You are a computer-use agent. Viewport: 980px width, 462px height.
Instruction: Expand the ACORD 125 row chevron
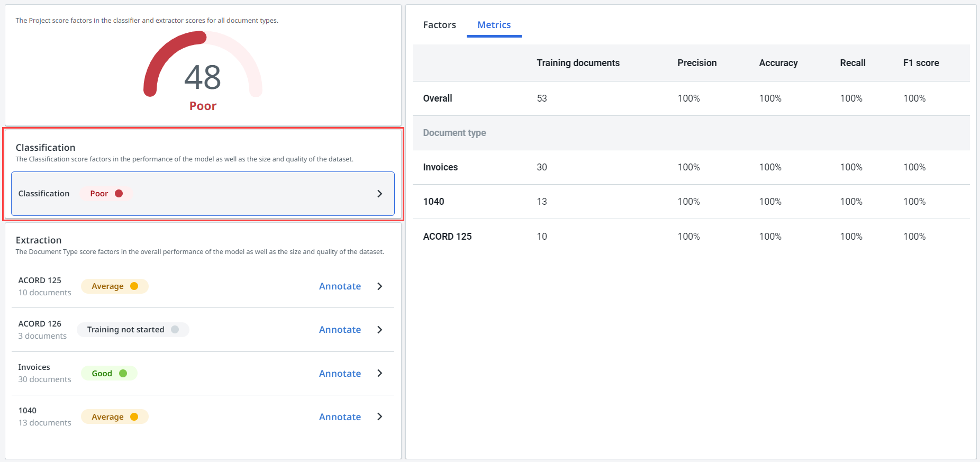pos(379,286)
